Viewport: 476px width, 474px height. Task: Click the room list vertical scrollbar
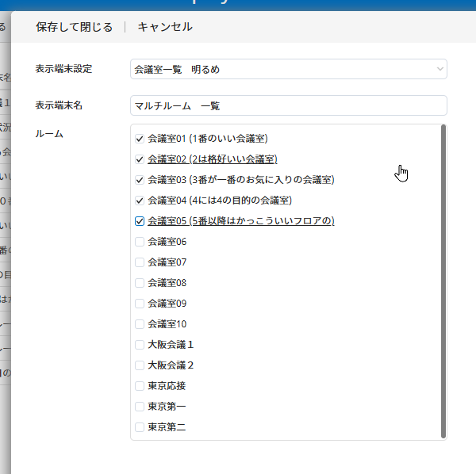point(443,281)
